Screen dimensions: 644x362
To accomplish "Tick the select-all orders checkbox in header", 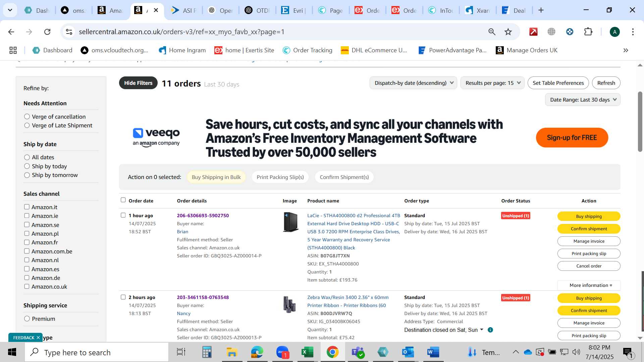I will point(123,200).
